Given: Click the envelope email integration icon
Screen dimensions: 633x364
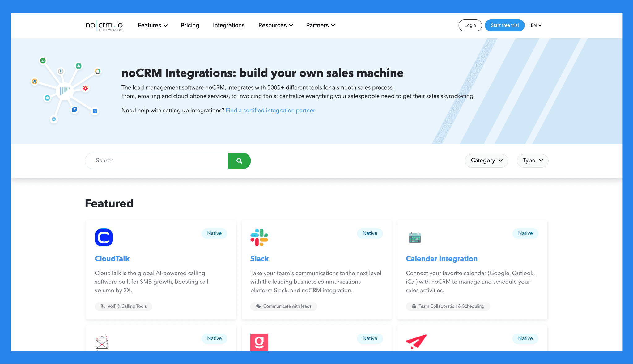Looking at the screenshot, I should click(102, 342).
